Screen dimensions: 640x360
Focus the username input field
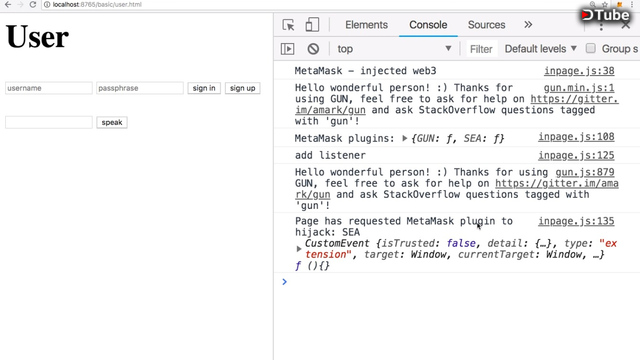pyautogui.click(x=49, y=88)
